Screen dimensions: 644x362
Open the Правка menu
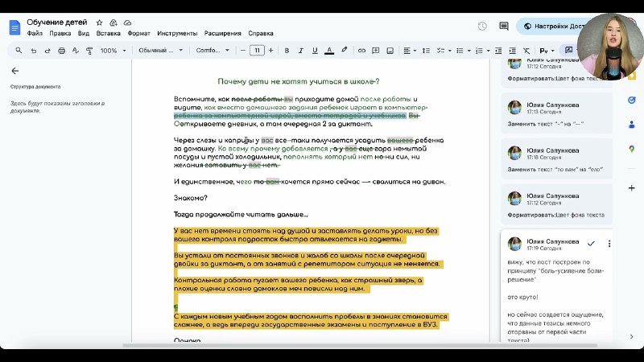[x=60, y=33]
